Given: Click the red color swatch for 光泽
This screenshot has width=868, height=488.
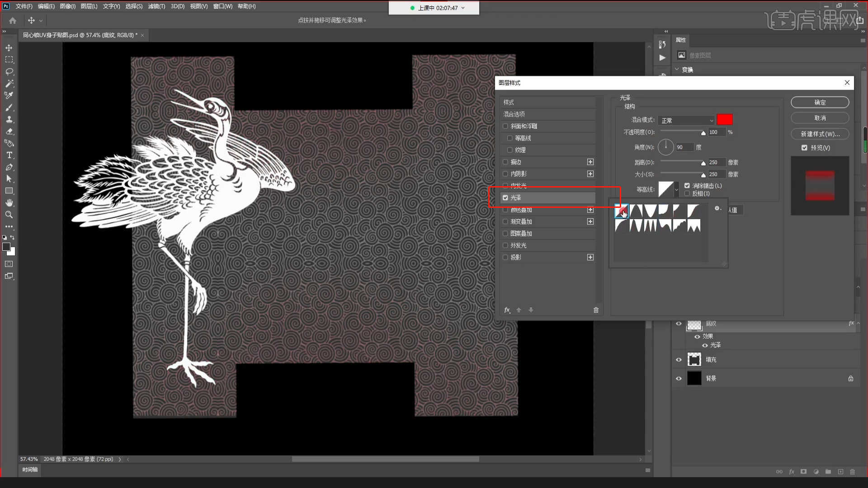Looking at the screenshot, I should pyautogui.click(x=725, y=120).
